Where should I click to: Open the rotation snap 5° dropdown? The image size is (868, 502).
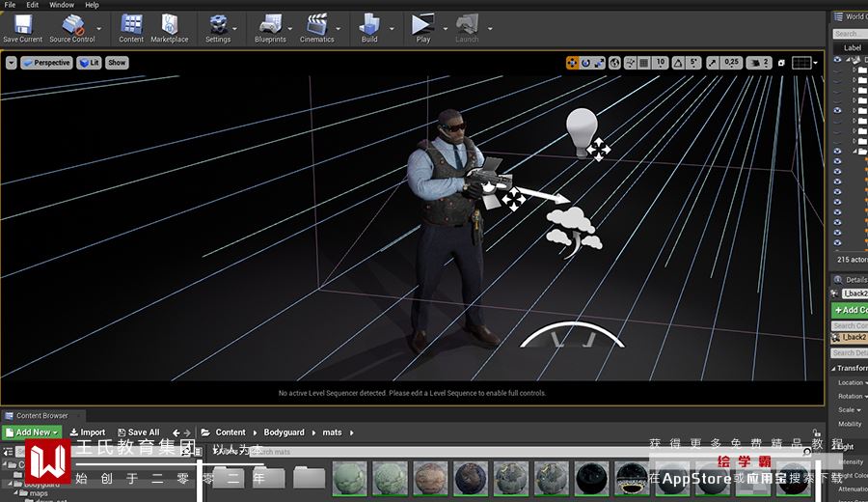point(694,63)
